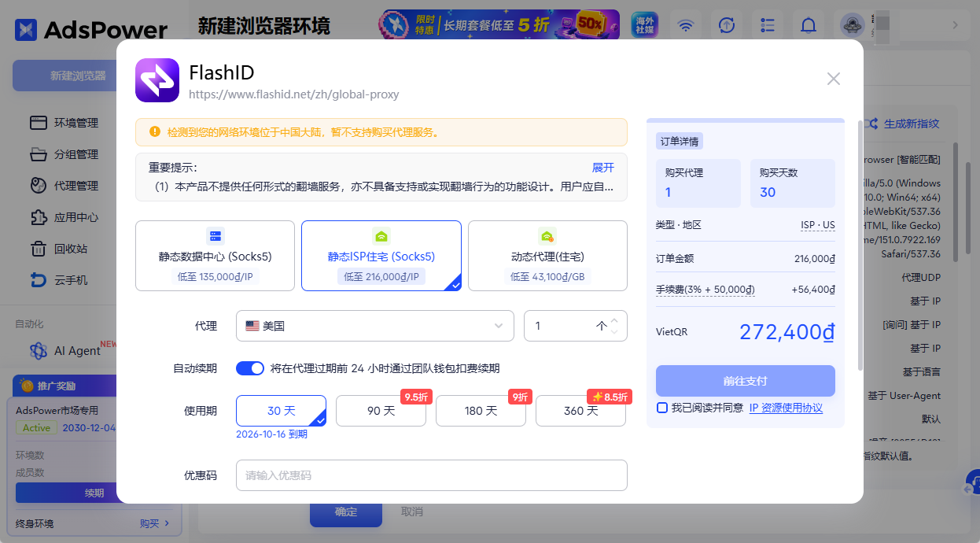Open the IP 资源使用协议 link
Screen dimensions: 980x543
click(786, 408)
